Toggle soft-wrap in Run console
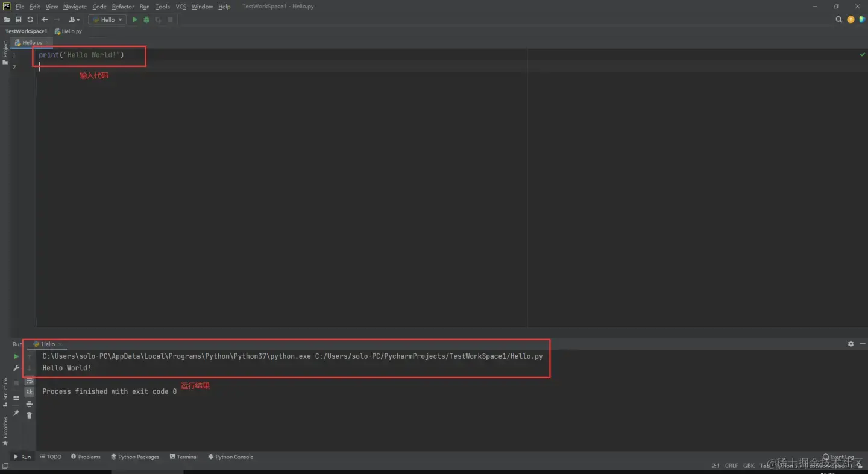868x474 pixels. click(x=29, y=381)
